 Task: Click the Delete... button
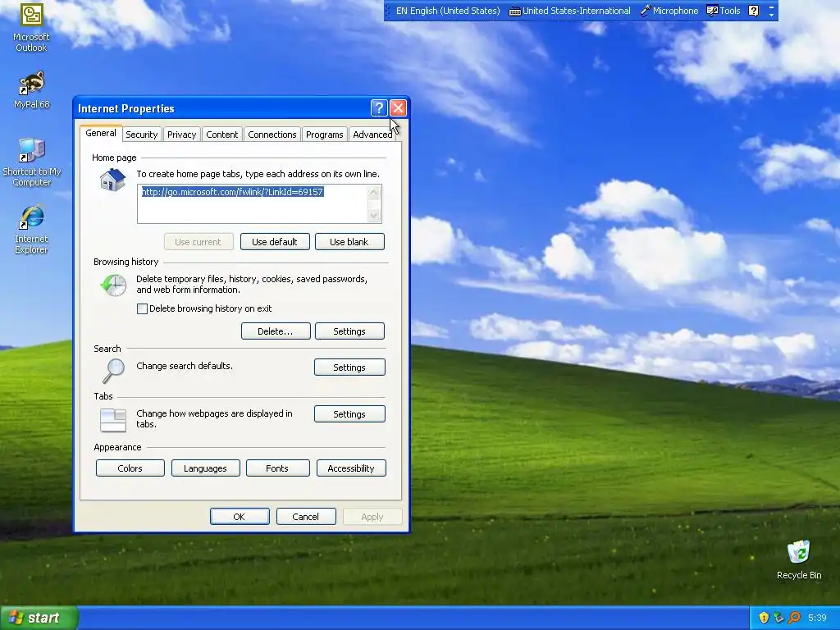click(x=276, y=331)
